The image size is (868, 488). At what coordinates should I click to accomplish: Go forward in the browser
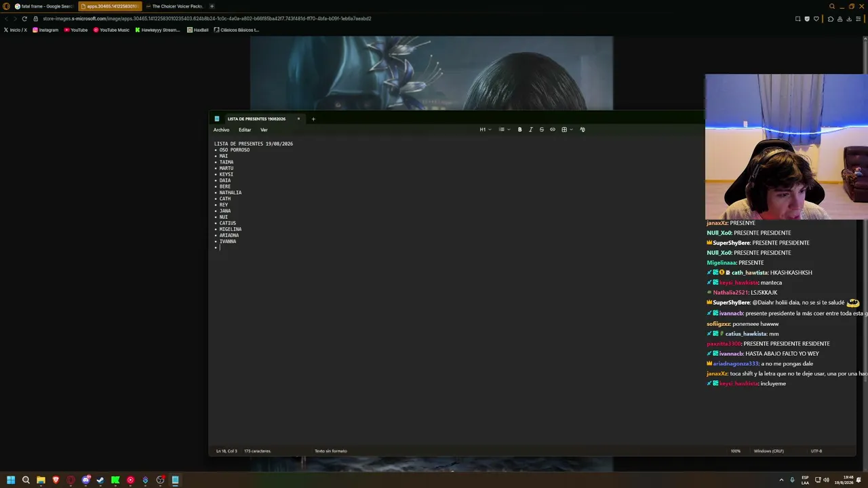click(x=15, y=18)
